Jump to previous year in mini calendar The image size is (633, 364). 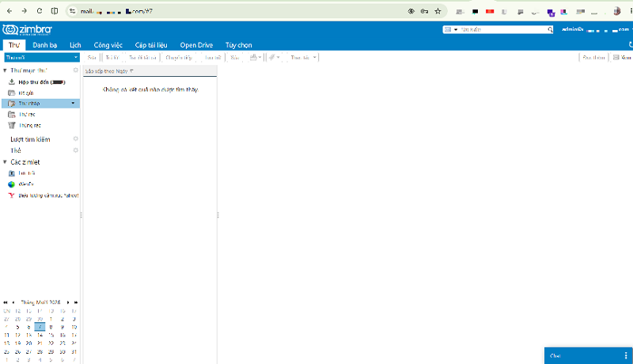click(6, 302)
